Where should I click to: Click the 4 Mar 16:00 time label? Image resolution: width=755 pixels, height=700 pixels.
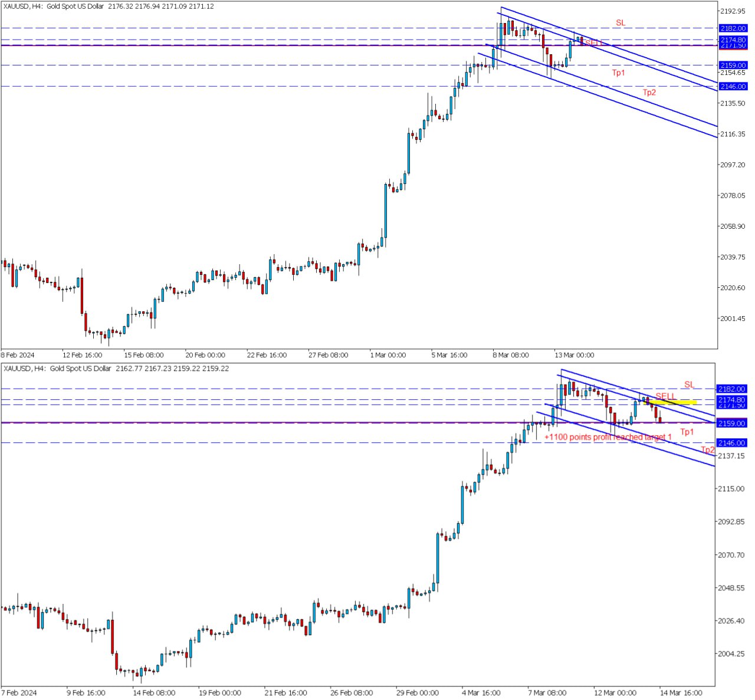pos(481,692)
